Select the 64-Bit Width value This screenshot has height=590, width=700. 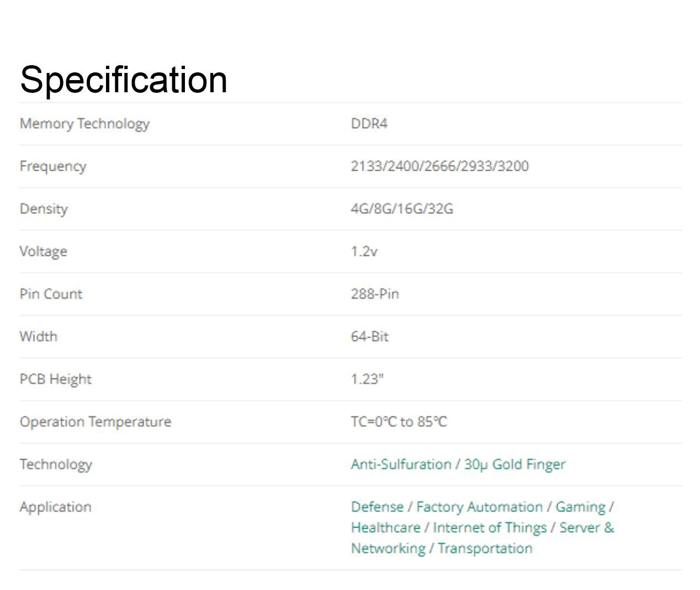[370, 336]
